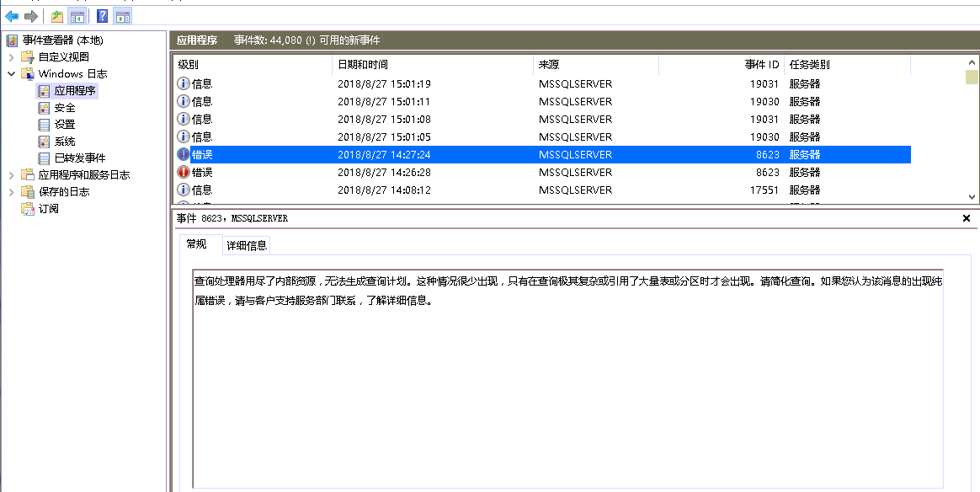This screenshot has height=492, width=980.
Task: Open the 系统 log
Action: [x=64, y=142]
